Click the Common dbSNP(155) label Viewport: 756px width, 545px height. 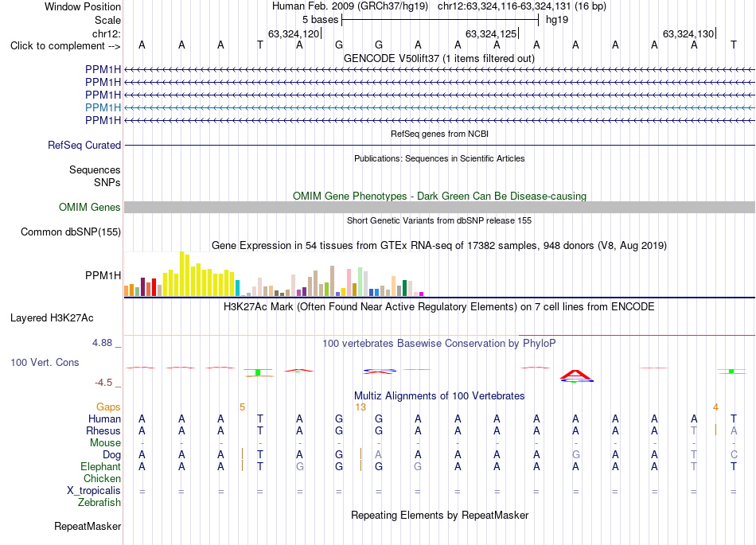tap(70, 232)
